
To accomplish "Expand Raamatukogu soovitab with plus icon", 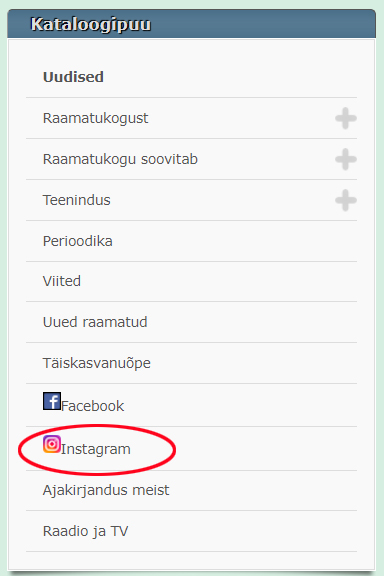I will [346, 159].
